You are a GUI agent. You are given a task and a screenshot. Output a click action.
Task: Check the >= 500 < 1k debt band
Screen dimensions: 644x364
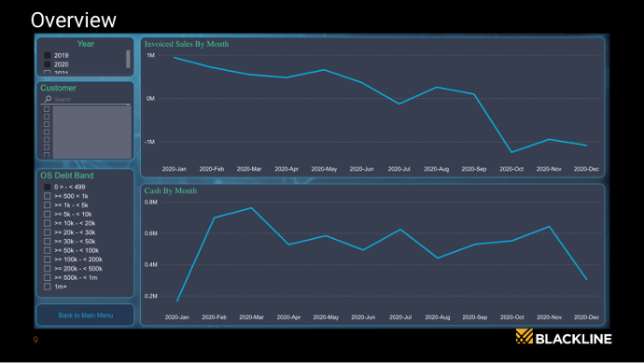click(x=48, y=196)
